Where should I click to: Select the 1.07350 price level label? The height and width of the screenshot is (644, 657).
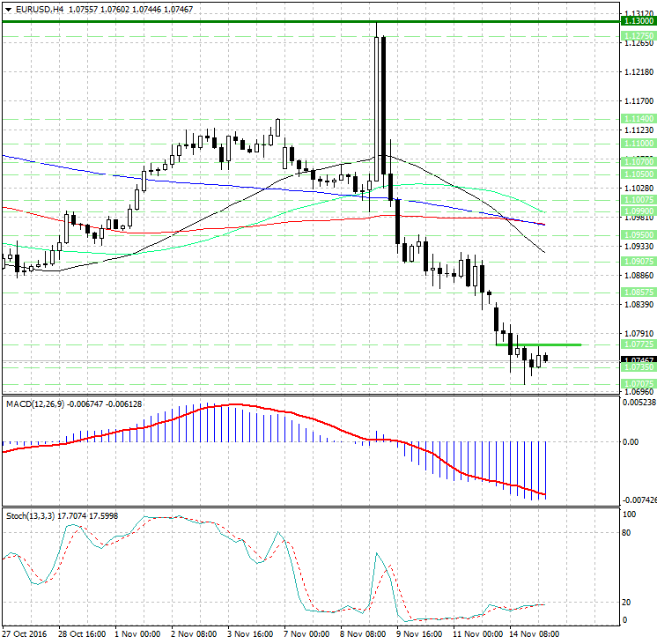[639, 367]
